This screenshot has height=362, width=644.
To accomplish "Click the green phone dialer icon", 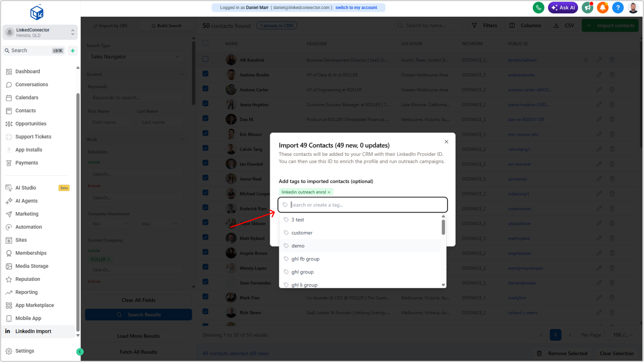I will [x=538, y=8].
